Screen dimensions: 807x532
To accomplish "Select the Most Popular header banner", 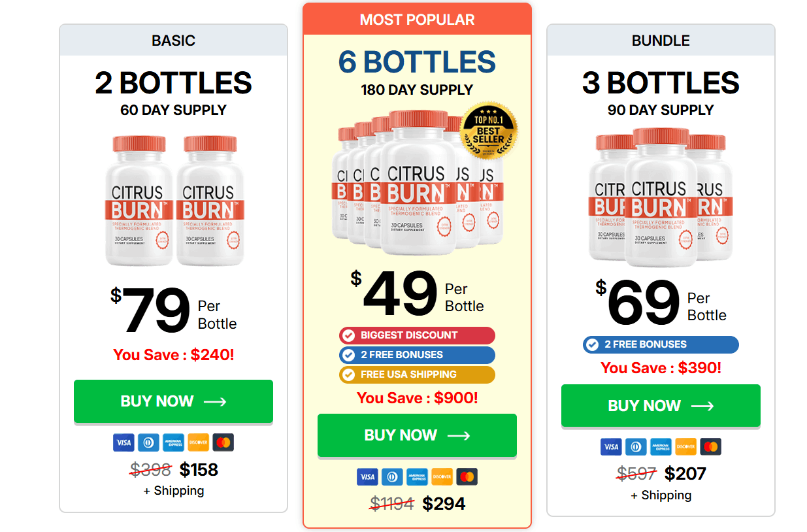I will pos(417,20).
